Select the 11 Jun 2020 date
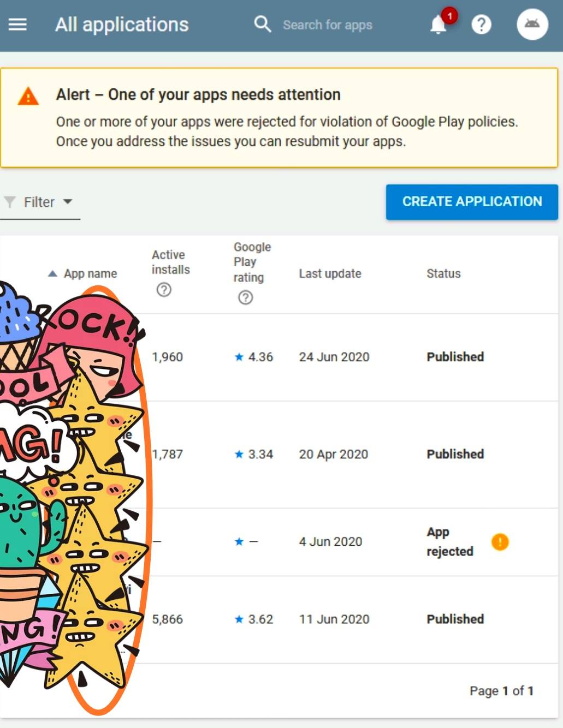The image size is (563, 728). (334, 619)
